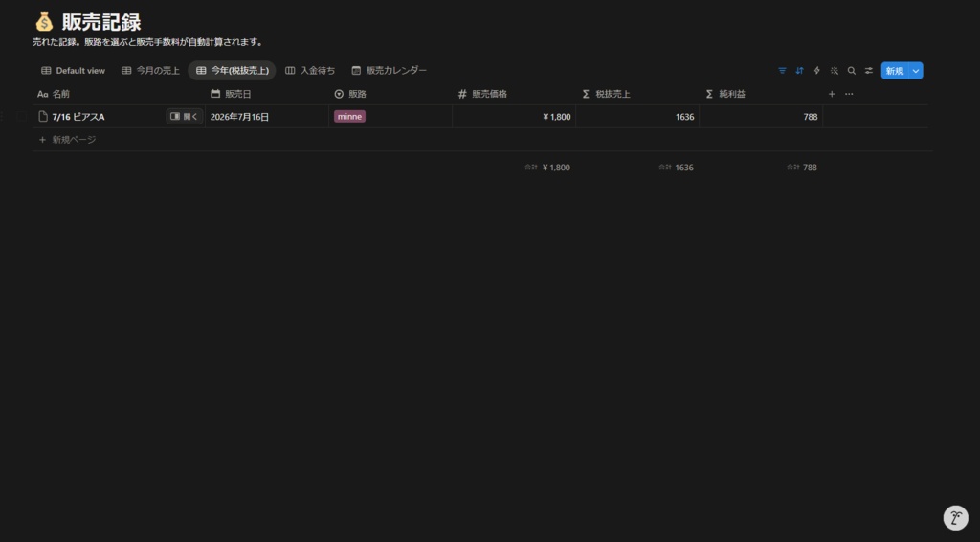The height and width of the screenshot is (542, 980).
Task: Open the 税抜売上 column header menu
Action: (637, 94)
